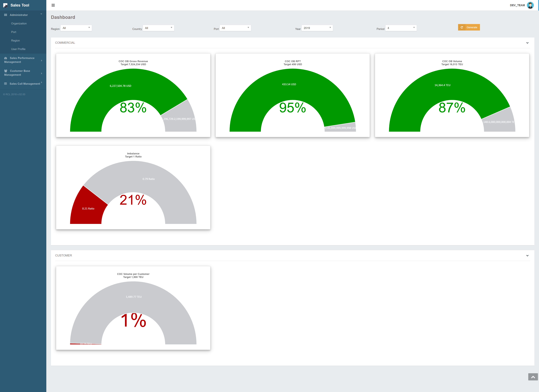Image resolution: width=539 pixels, height=392 pixels.
Task: Open Organization in the sidebar
Action: point(19,23)
